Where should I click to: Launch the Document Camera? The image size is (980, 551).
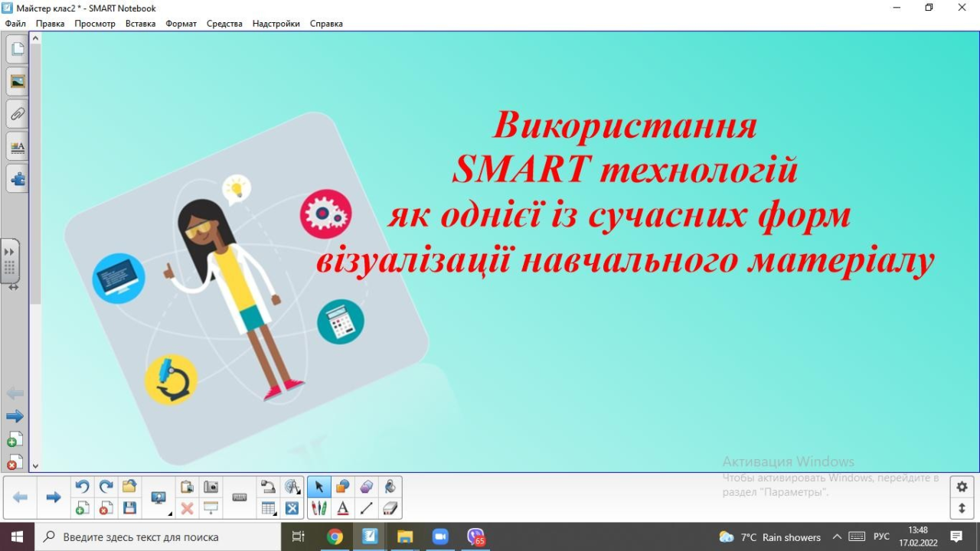pos(268,487)
